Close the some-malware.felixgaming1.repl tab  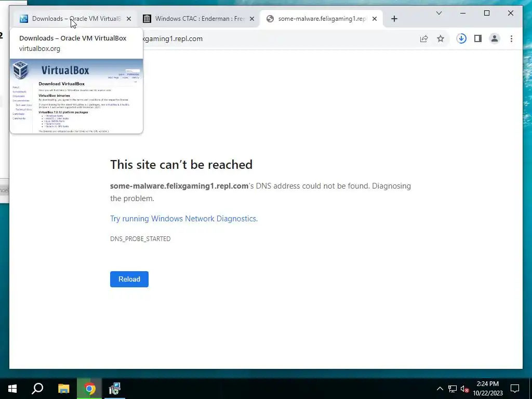375,19
